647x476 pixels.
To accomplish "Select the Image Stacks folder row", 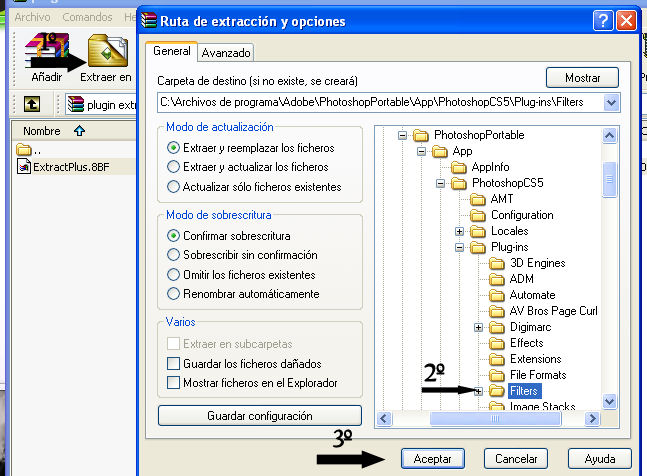I will 532,405.
